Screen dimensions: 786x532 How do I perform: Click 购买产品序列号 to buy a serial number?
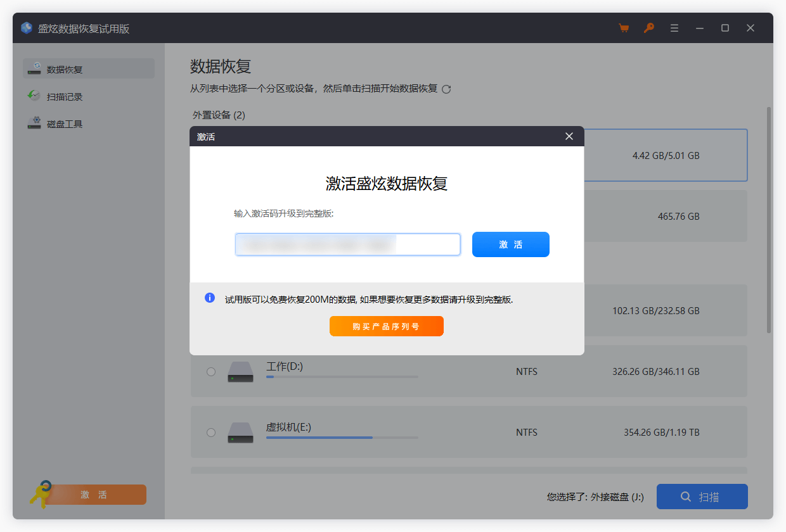point(386,326)
